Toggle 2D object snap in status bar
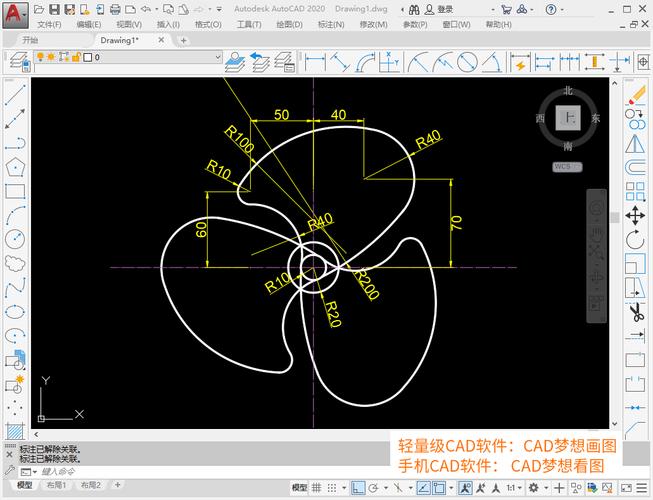653x500 pixels. pos(439,488)
